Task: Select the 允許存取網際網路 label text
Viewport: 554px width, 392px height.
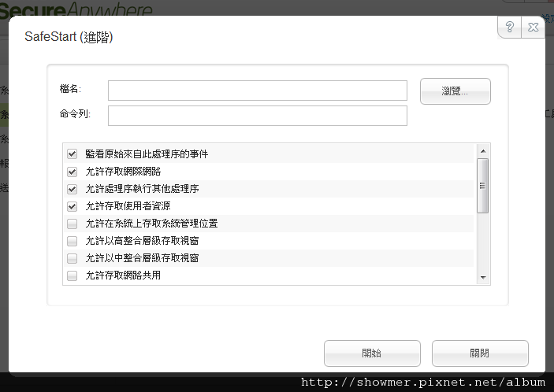Action: [x=123, y=172]
